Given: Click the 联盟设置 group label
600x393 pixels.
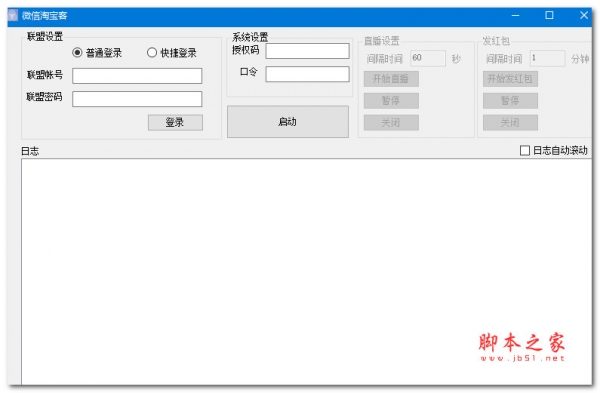Looking at the screenshot, I should point(45,36).
